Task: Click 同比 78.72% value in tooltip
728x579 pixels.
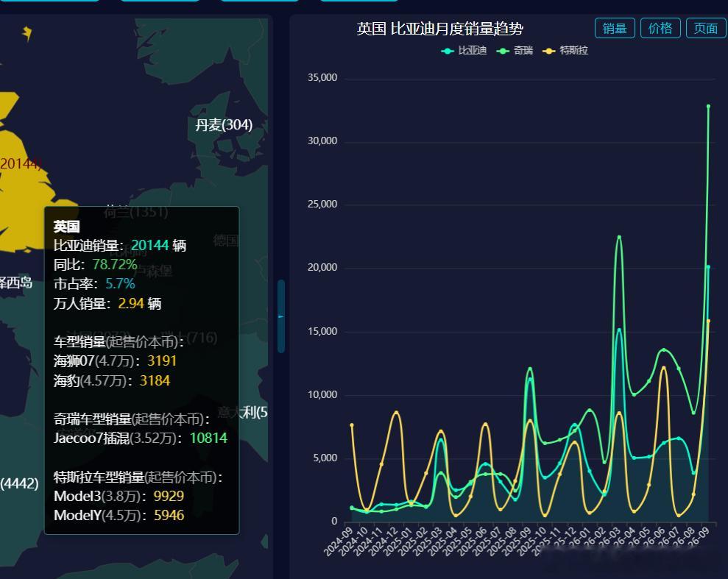Action: click(x=115, y=264)
